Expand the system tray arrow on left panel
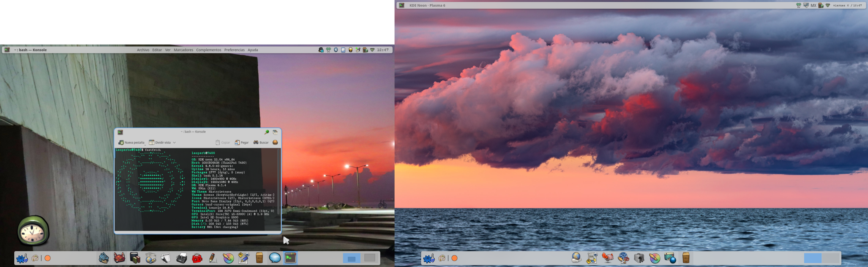The width and height of the screenshot is (868, 267). pyautogui.click(x=372, y=50)
